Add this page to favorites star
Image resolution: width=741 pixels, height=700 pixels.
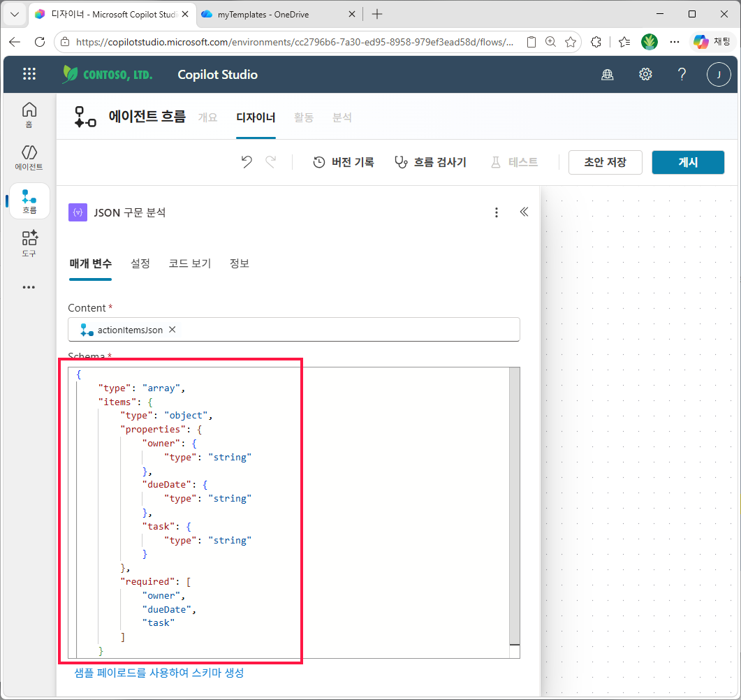point(571,42)
